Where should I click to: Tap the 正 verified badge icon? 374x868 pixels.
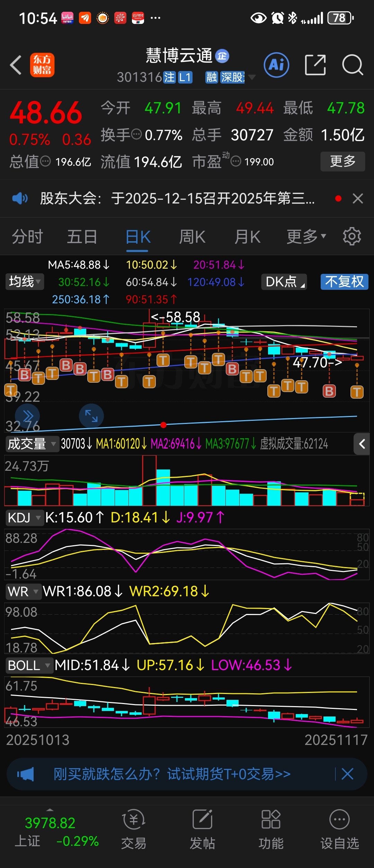point(222,56)
